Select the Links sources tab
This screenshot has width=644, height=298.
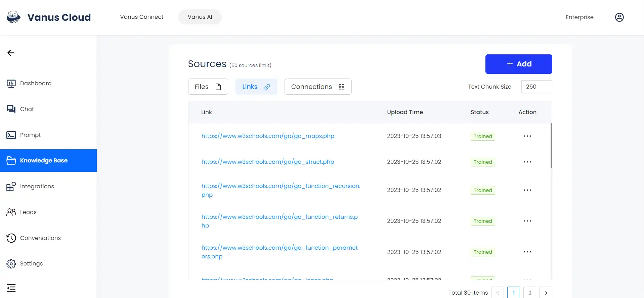(256, 87)
